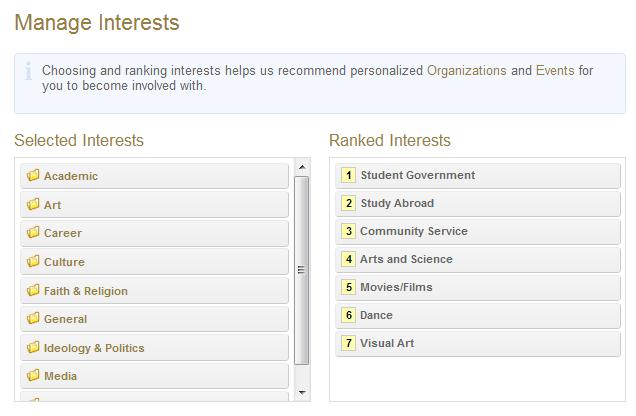Click the Media folder icon
The height and width of the screenshot is (416, 636).
pyautogui.click(x=33, y=376)
